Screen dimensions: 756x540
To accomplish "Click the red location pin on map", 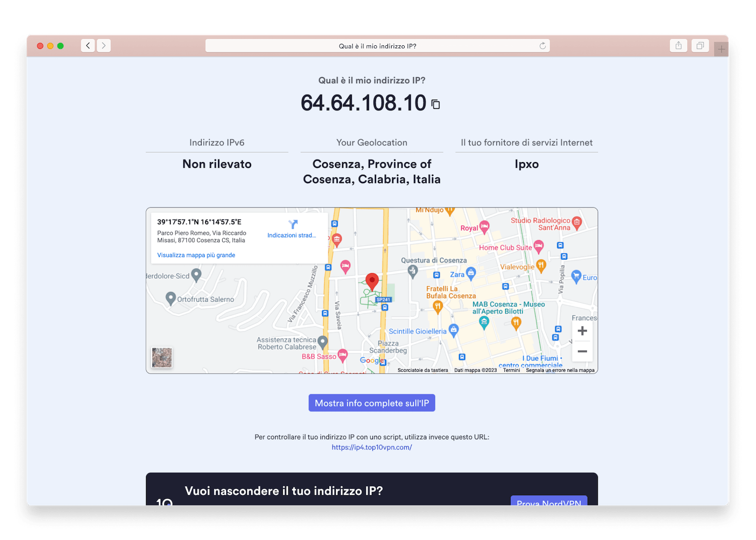I will coord(372,282).
